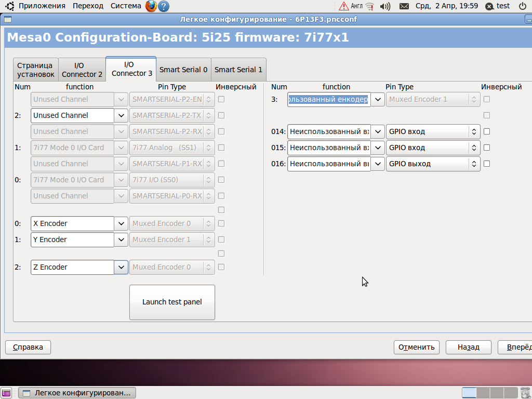The height and width of the screenshot is (399, 532).
Task: Click the power shutdown icon
Action: pyautogui.click(x=523, y=6)
